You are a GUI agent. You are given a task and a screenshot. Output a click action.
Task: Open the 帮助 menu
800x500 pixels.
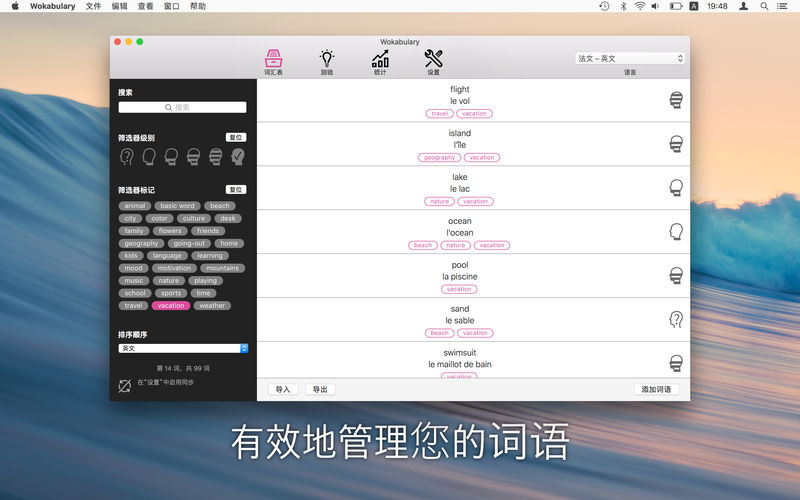pos(197,6)
